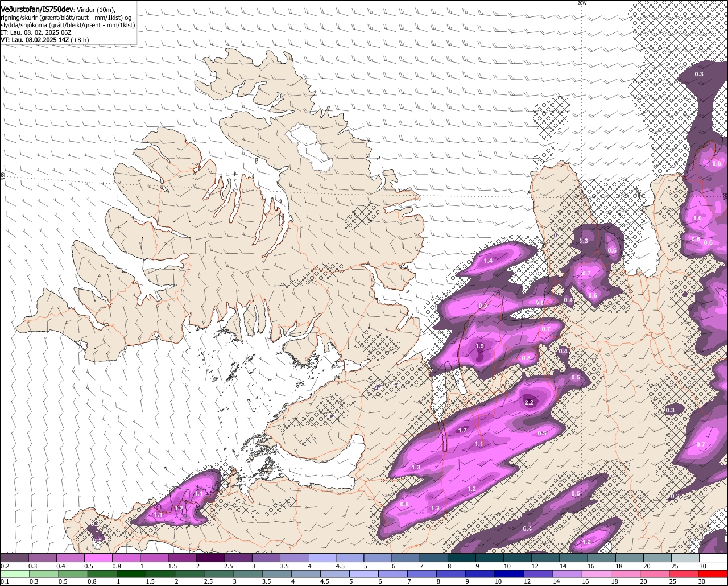Screen dimensions: 728x586
Task: Click the 1.9 precipitation value on map
Action: [x=479, y=346]
